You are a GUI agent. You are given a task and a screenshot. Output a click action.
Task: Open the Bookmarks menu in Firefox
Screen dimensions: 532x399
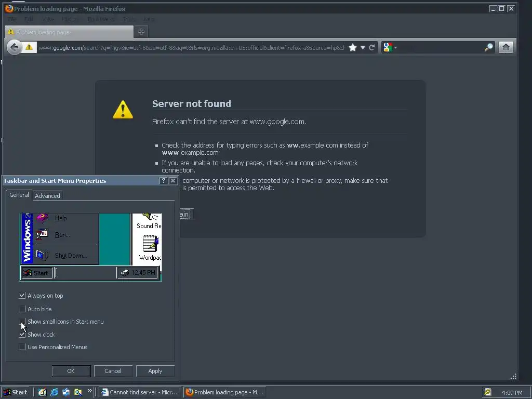(x=101, y=19)
